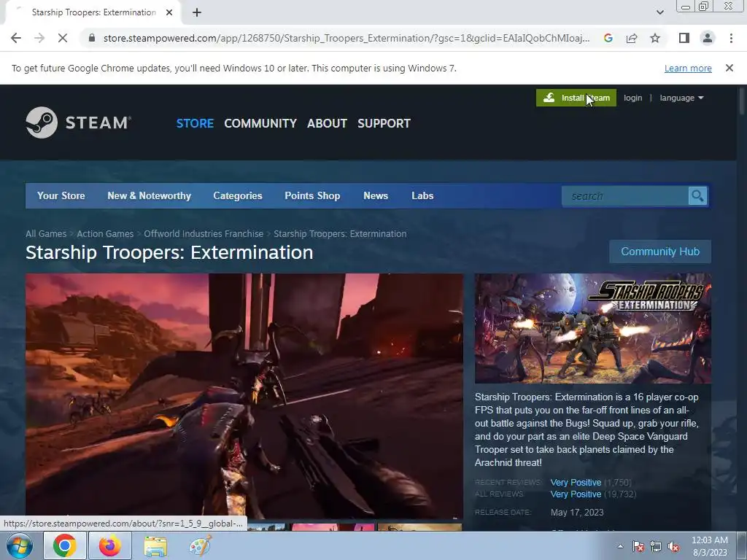Open the SUPPORT page

pos(384,123)
